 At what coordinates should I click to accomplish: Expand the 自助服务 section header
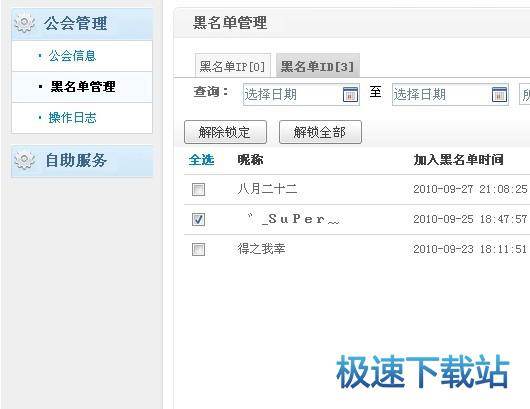coord(82,161)
